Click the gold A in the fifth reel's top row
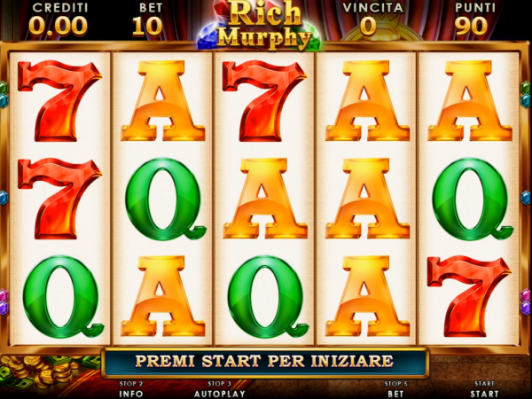532x399 pixels. (470, 101)
